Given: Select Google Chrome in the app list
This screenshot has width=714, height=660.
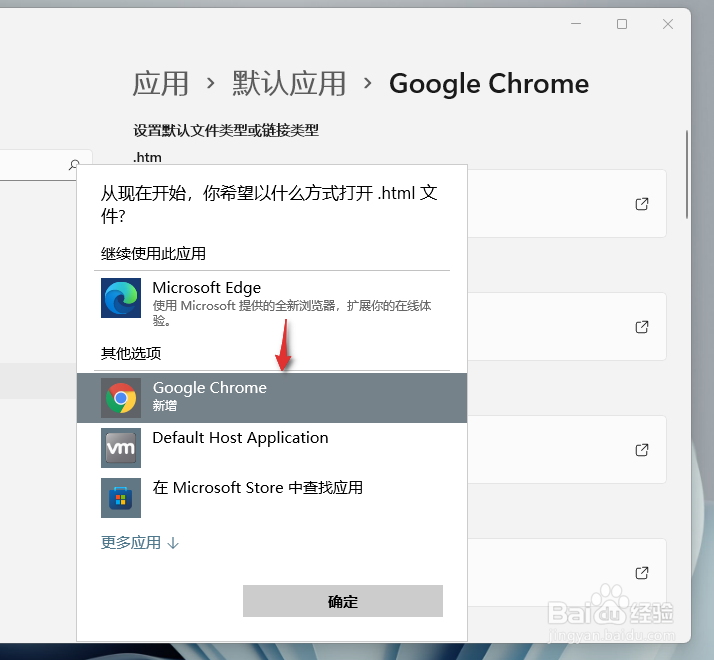Looking at the screenshot, I should 272,398.
